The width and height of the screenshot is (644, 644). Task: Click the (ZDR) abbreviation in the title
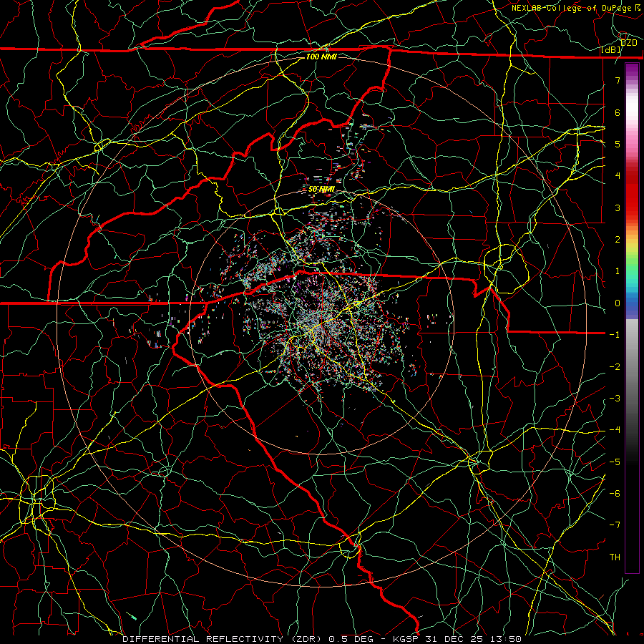[307, 639]
